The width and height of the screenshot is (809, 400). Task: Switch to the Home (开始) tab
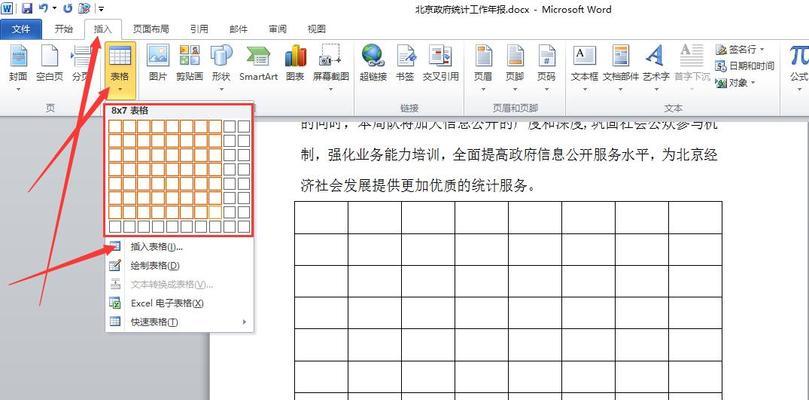click(x=64, y=29)
